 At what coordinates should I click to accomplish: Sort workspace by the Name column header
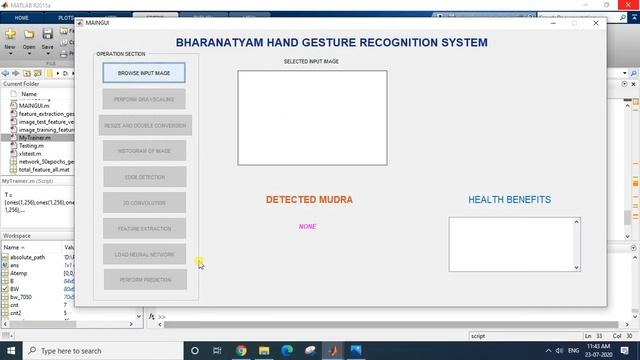13,247
